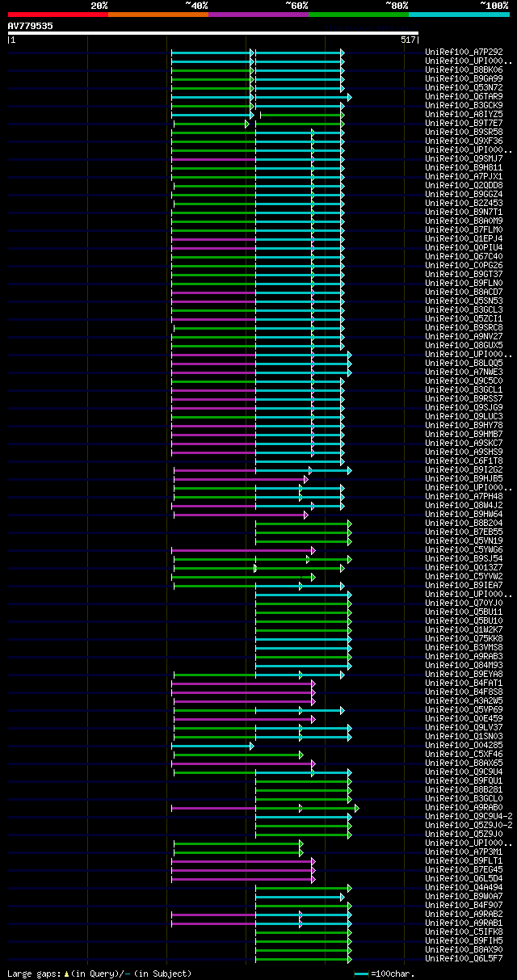This screenshot has width=517, height=980.
Task: Choose the UniRef100_Q9XF36 entry
Action: (x=465, y=141)
